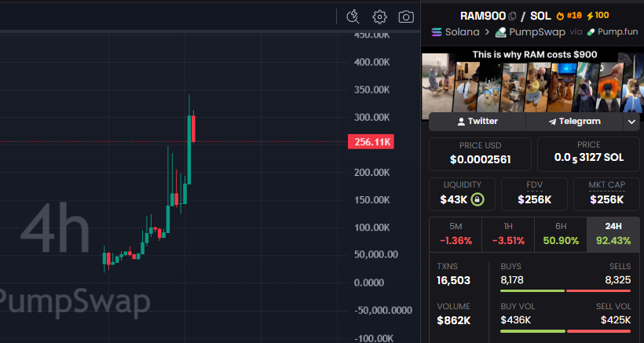
Task: Click the fire trending rank #10 badge
Action: coord(569,16)
